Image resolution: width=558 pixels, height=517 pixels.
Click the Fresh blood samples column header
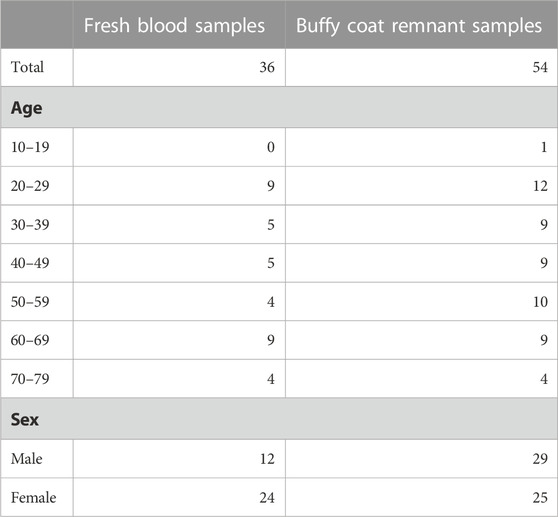174,26
